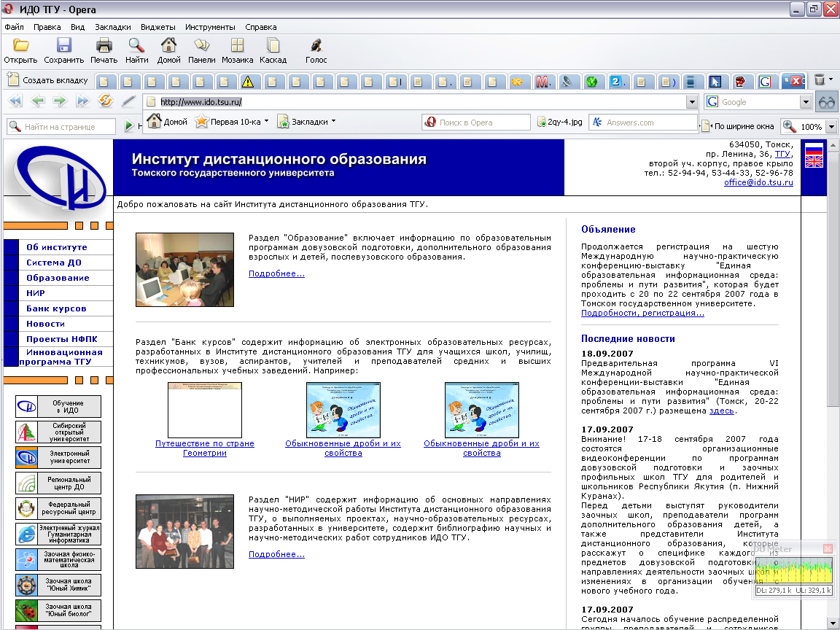Open the closed tabs trash can
This screenshot has width=840, height=630.
819,79
